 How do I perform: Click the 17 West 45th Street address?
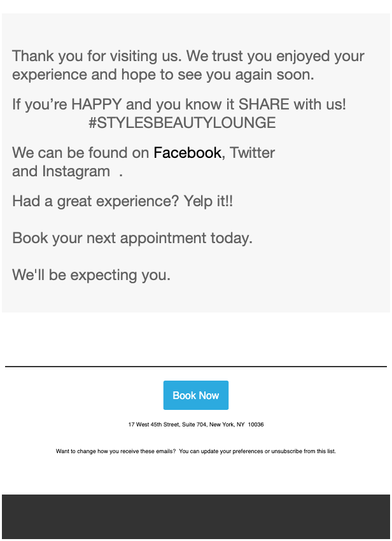pos(196,425)
